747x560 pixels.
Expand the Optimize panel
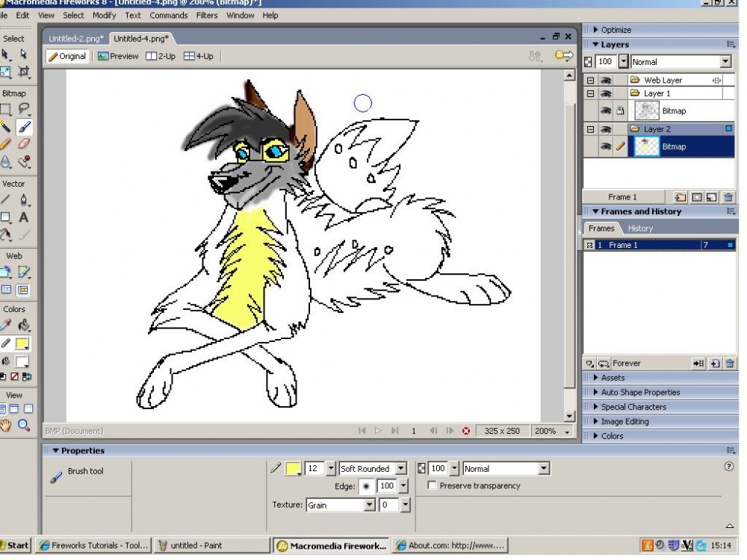[x=596, y=30]
